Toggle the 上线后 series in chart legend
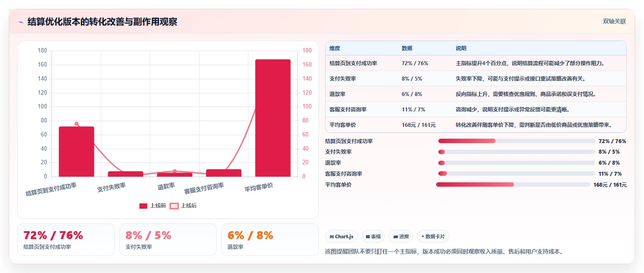This screenshot has height=273, width=644. click(x=183, y=206)
